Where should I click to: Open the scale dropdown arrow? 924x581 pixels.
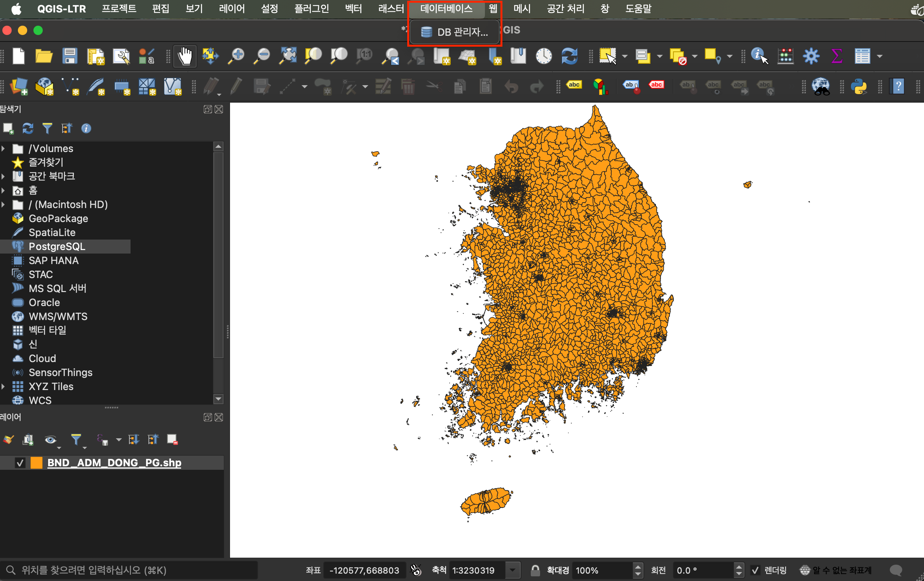click(513, 570)
